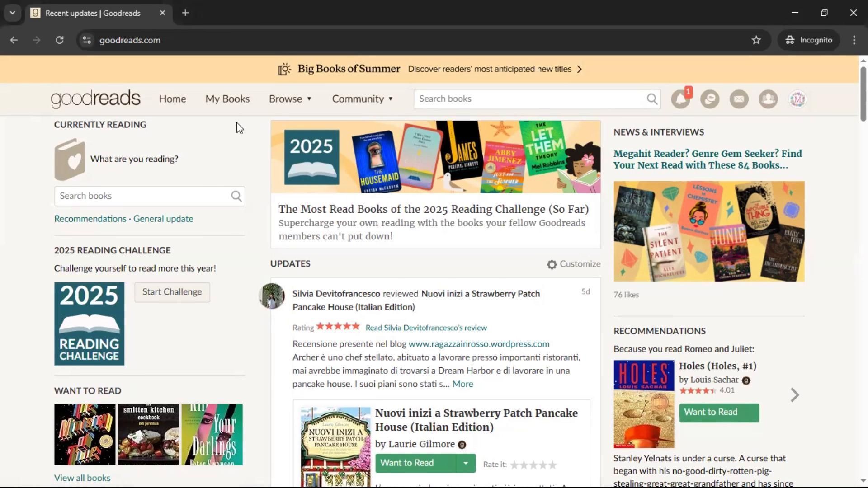
Task: Rate the book five stars
Action: [x=552, y=465]
